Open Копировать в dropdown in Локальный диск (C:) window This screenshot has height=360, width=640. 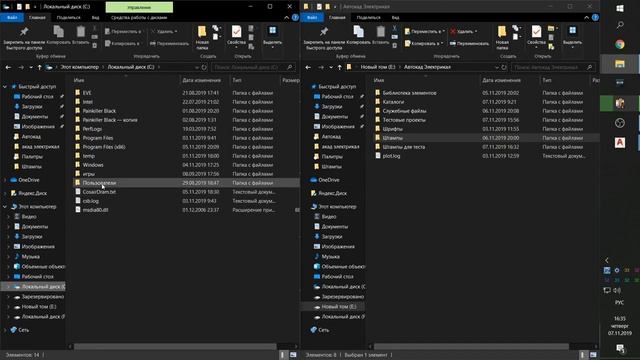122,43
